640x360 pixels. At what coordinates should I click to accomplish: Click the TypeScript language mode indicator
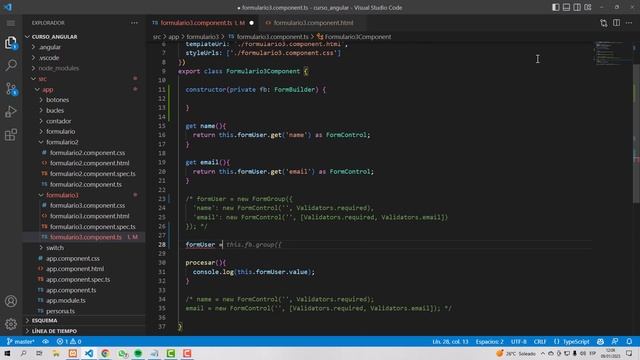coord(571,342)
